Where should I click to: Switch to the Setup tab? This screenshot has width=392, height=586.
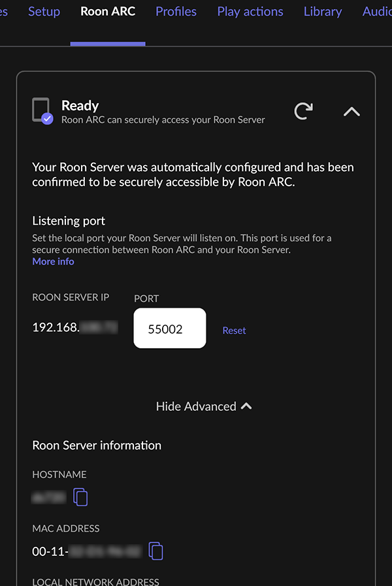pos(44,12)
